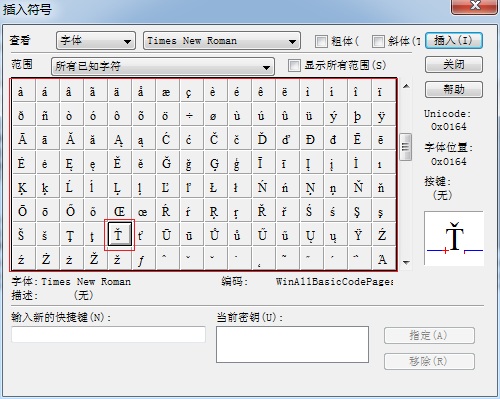Click the 输入新的快捷键 input field
The width and height of the screenshot is (500, 399).
tap(108, 334)
